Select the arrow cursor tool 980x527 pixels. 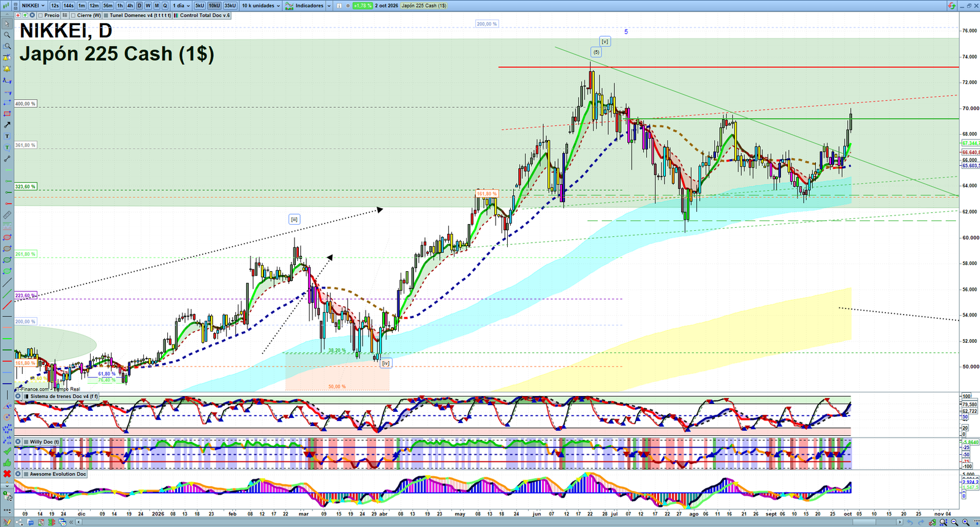(x=7, y=24)
